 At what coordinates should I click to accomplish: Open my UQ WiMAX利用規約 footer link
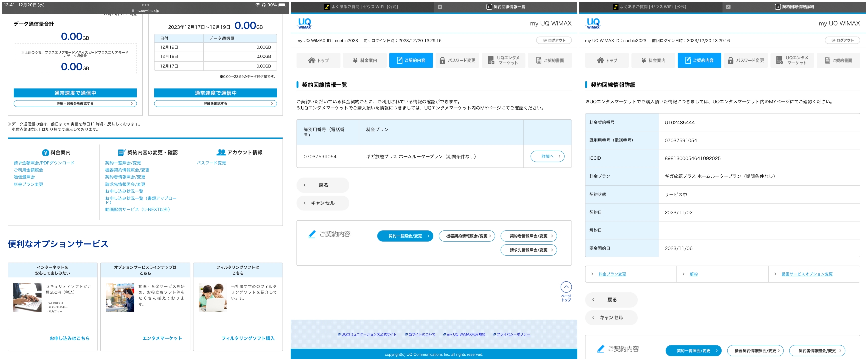(466, 335)
